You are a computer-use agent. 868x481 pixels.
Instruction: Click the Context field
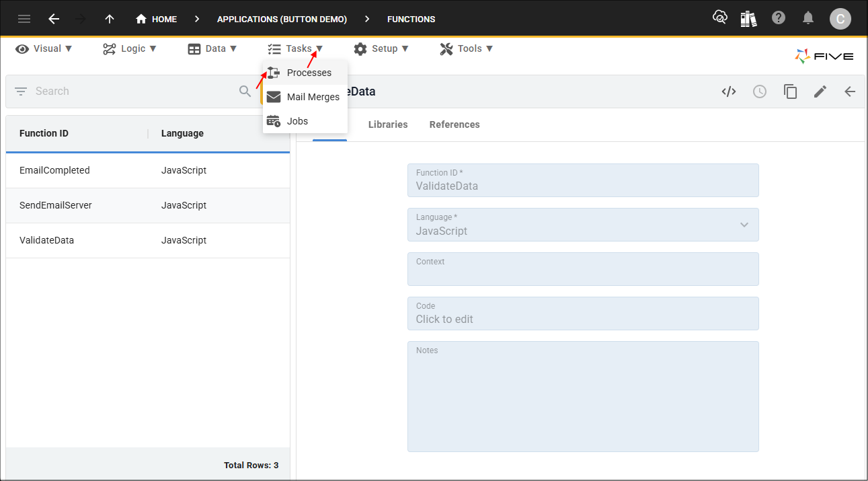tap(583, 269)
